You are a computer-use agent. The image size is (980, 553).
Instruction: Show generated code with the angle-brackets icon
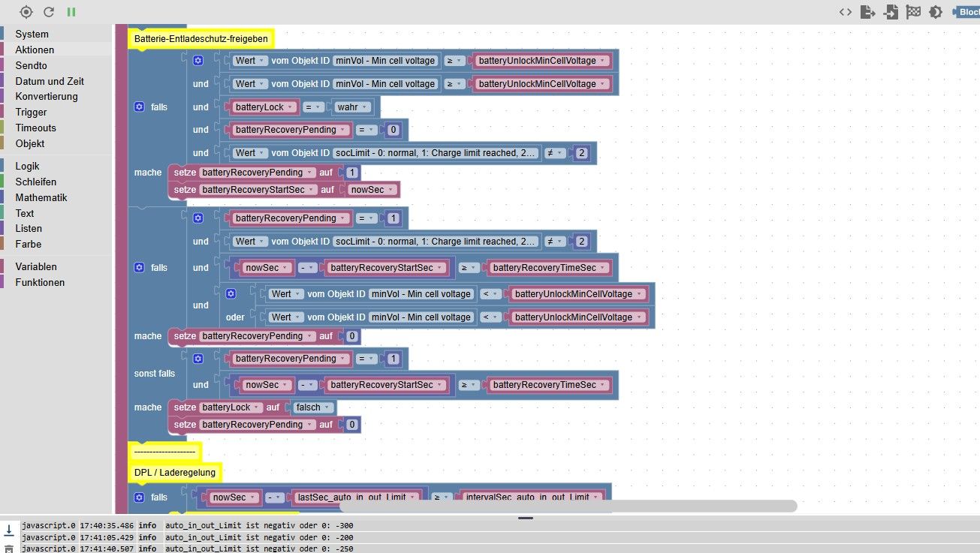pos(846,12)
